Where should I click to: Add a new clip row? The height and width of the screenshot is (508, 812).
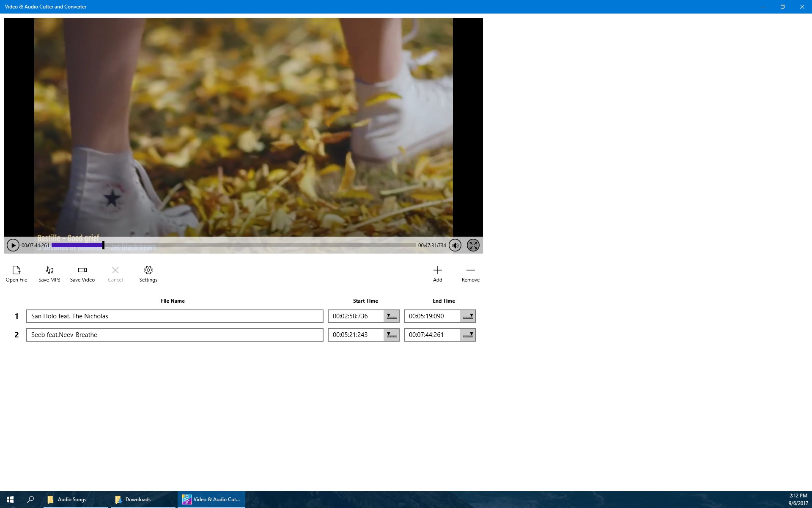point(437,270)
